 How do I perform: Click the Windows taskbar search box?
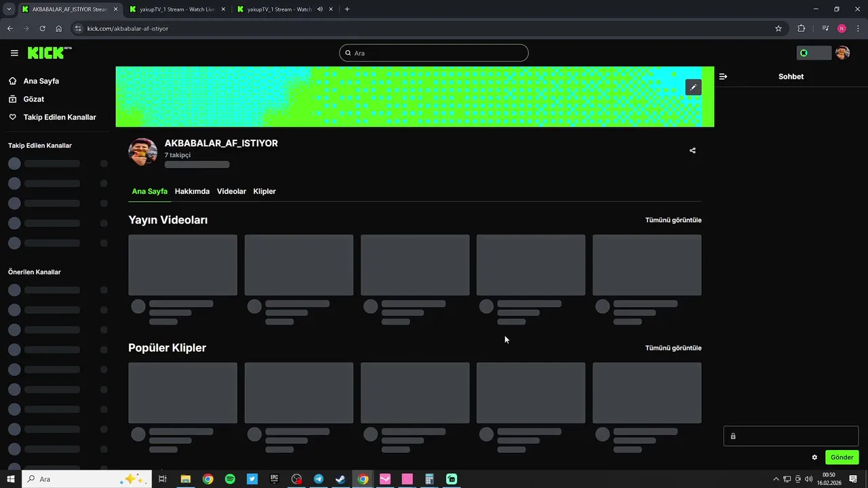(x=87, y=479)
